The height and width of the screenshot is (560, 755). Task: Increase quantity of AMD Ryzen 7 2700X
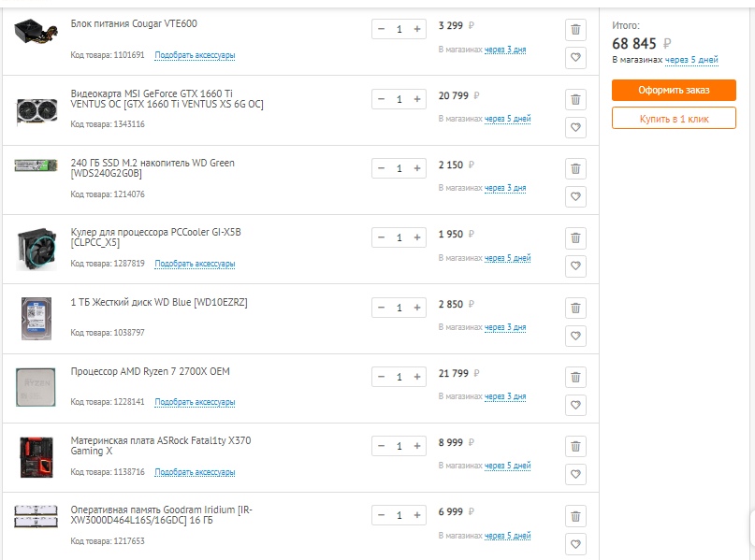click(x=417, y=377)
